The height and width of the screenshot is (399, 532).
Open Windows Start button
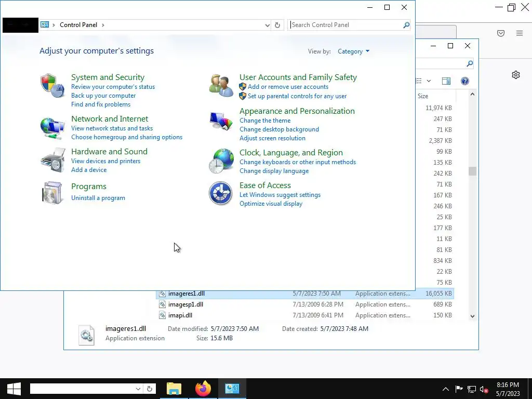14,389
